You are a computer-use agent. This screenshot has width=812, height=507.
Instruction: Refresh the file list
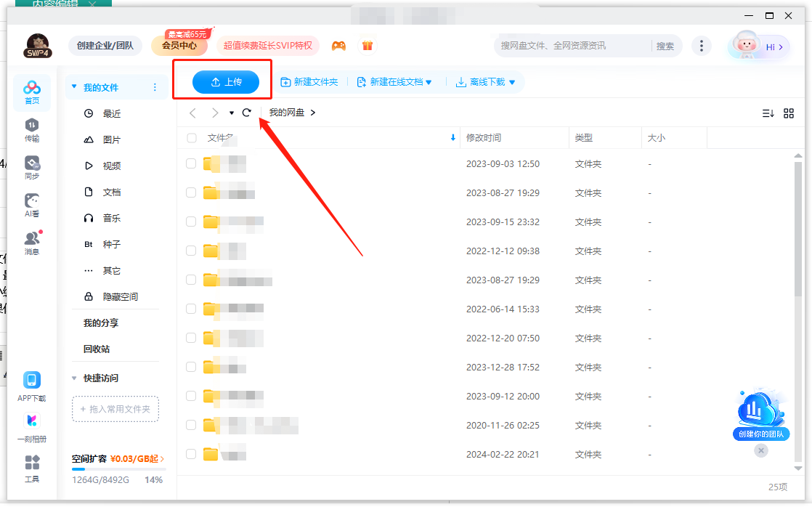(246, 113)
